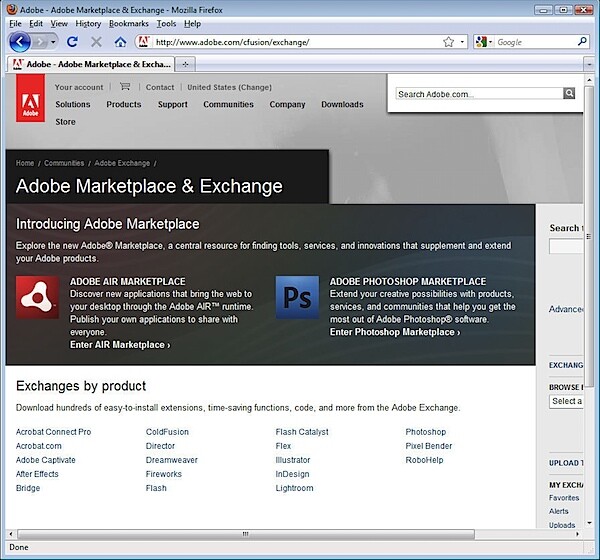This screenshot has width=600, height=560.
Task: Open the File menu
Action: pos(15,24)
